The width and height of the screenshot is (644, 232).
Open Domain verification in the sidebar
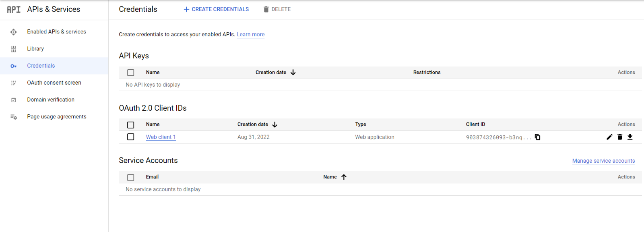click(x=51, y=99)
